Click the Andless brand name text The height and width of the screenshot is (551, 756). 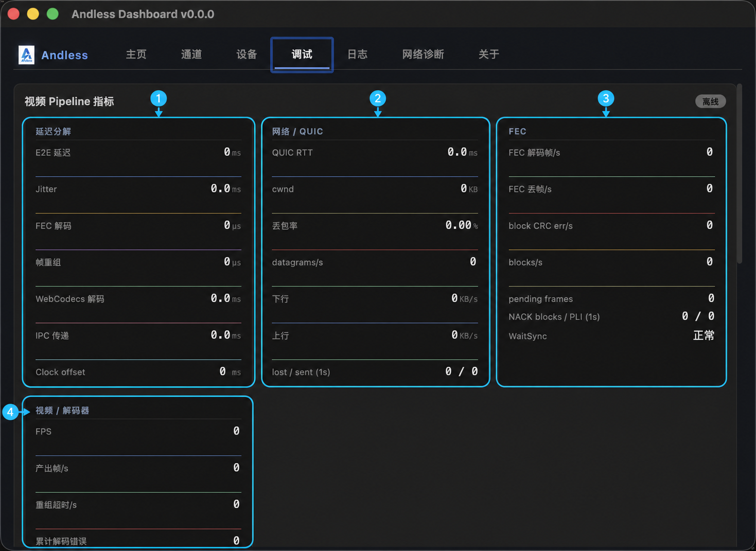[x=64, y=55]
